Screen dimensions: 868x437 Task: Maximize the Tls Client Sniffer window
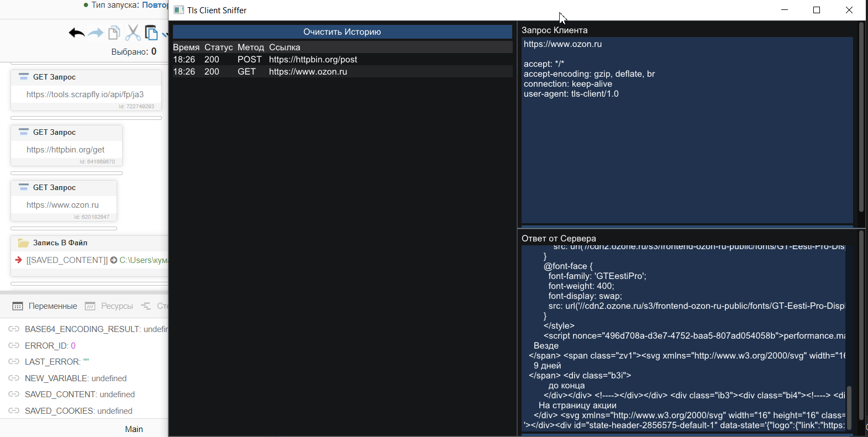[x=817, y=10]
